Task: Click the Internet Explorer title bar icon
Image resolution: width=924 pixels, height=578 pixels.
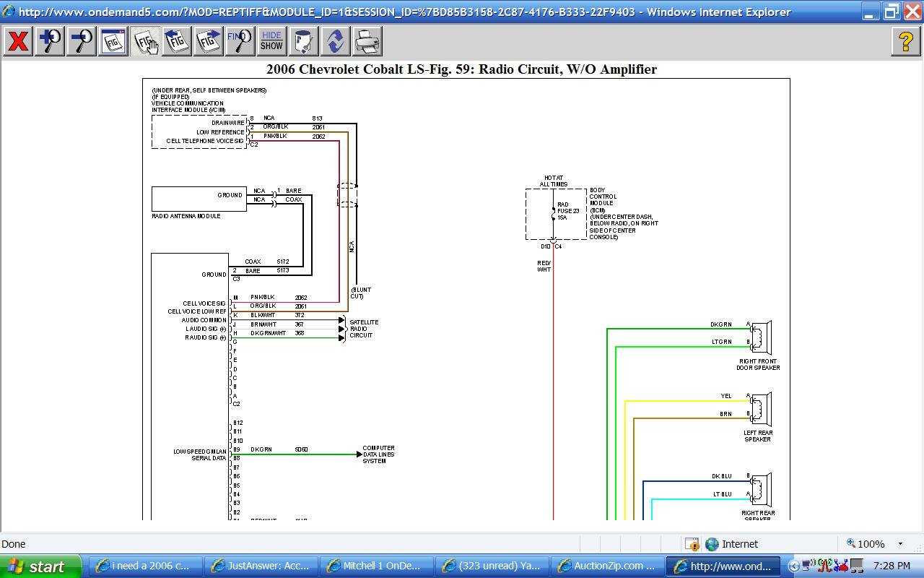Action: click(x=9, y=12)
